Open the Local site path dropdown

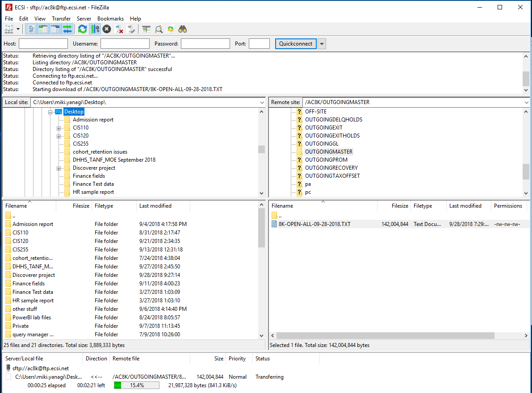(262, 102)
